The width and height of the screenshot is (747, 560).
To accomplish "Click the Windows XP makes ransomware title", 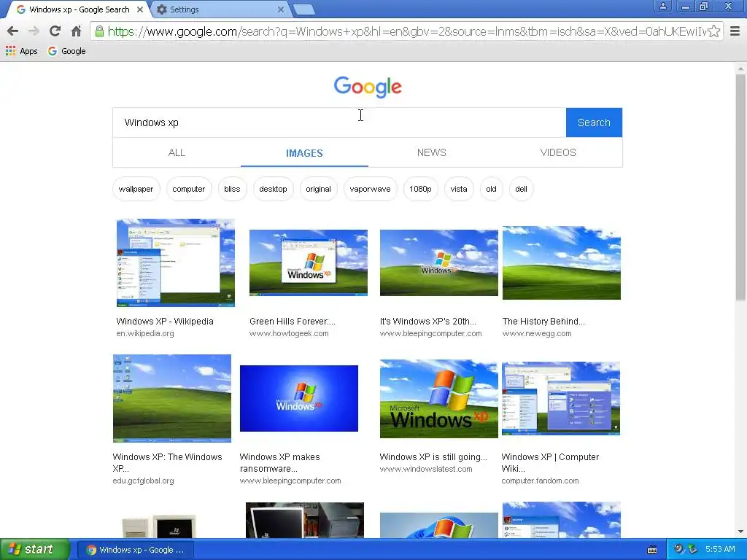I will [280, 462].
